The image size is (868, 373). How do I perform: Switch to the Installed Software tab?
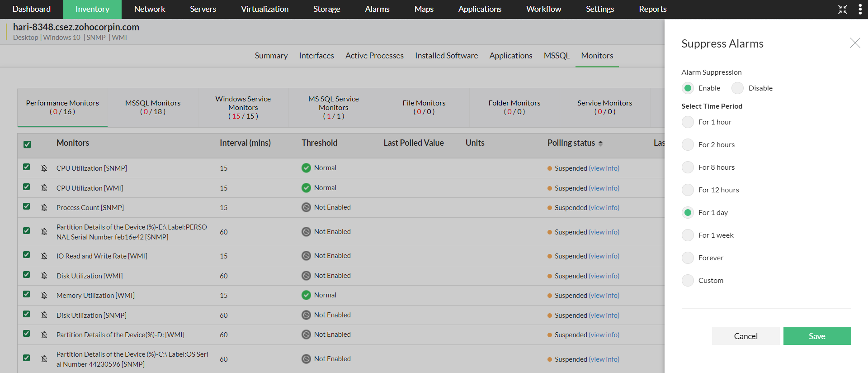click(446, 56)
